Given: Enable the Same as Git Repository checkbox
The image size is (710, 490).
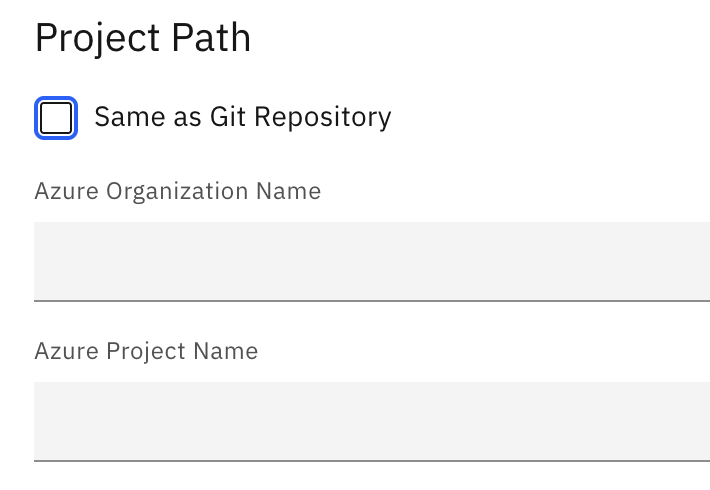Looking at the screenshot, I should pos(56,118).
